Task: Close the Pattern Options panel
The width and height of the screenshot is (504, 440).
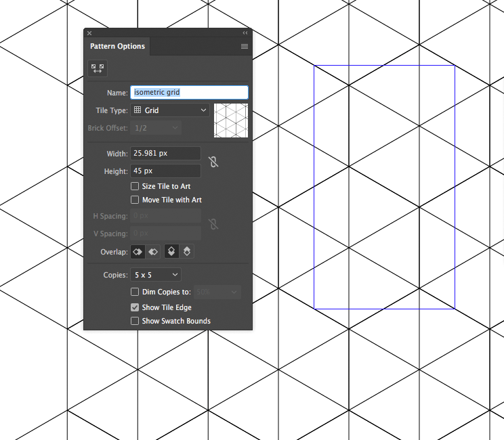Action: 89,33
